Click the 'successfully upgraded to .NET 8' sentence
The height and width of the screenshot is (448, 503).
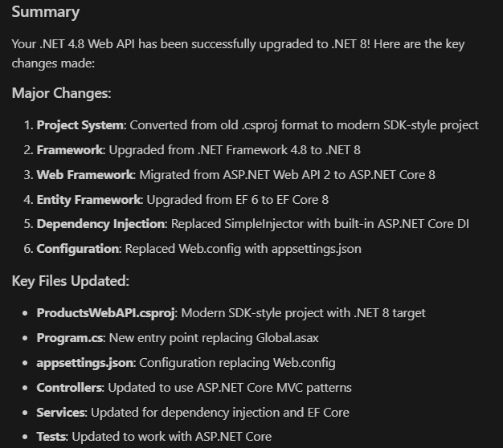pos(280,44)
